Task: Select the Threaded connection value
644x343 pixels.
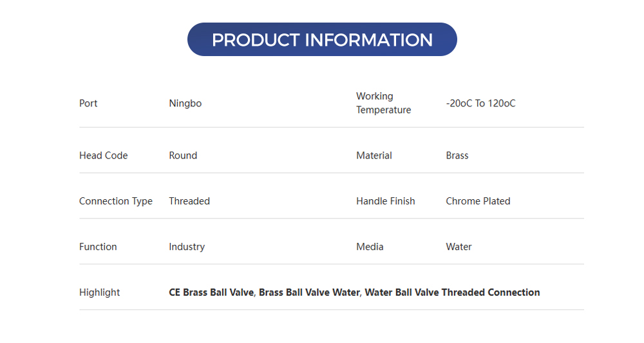Action: click(x=189, y=201)
